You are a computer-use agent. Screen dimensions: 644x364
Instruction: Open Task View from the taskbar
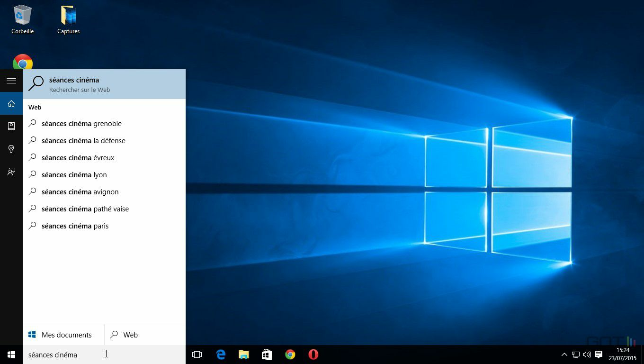tap(197, 355)
